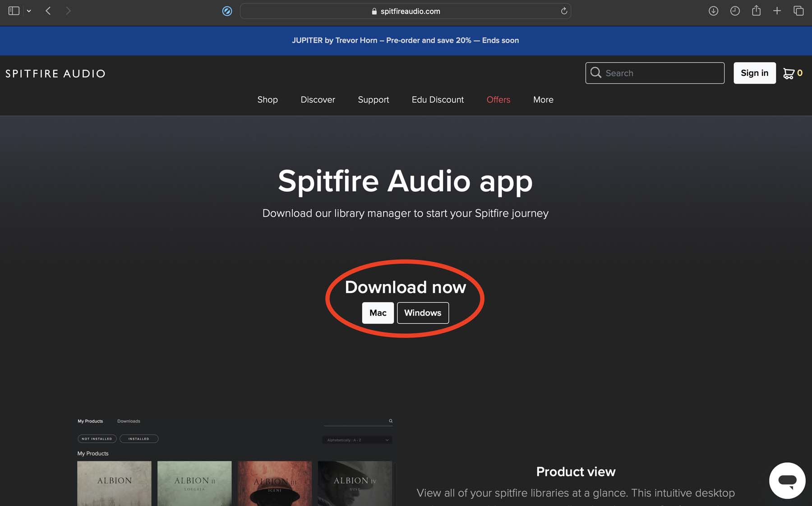The width and height of the screenshot is (812, 506).
Task: Open the JUPITER by Trevor Horn pre-order banner
Action: 406,40
